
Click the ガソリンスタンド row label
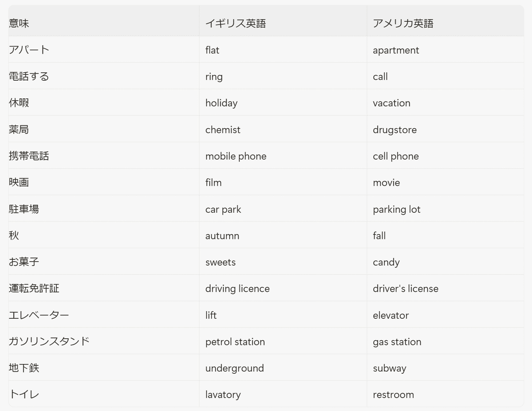(x=49, y=341)
